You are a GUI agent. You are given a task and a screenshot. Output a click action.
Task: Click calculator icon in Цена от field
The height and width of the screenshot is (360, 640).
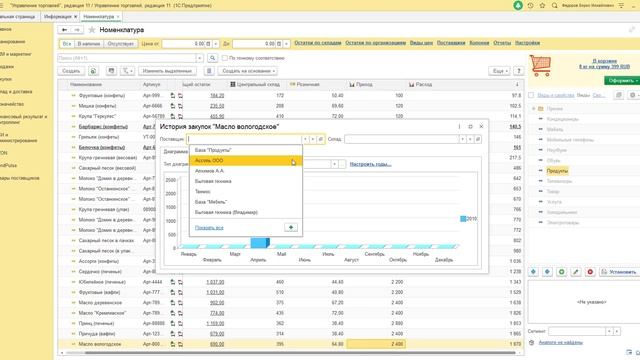208,44
